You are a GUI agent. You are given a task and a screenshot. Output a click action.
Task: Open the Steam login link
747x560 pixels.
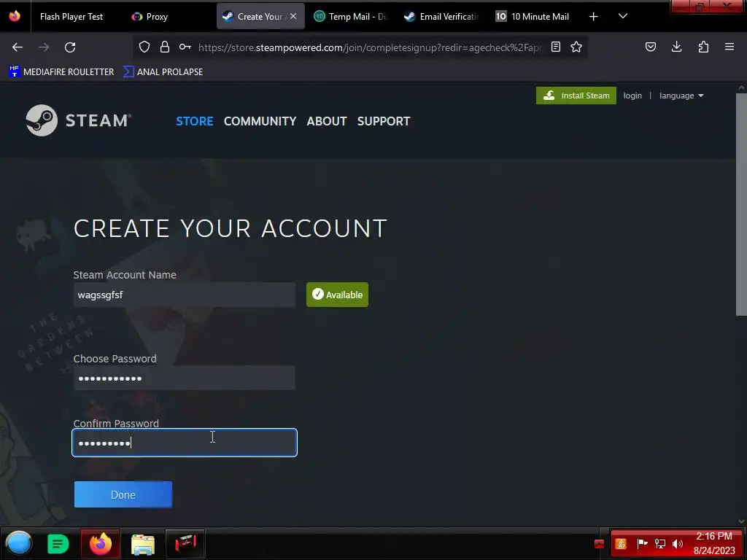[632, 96]
